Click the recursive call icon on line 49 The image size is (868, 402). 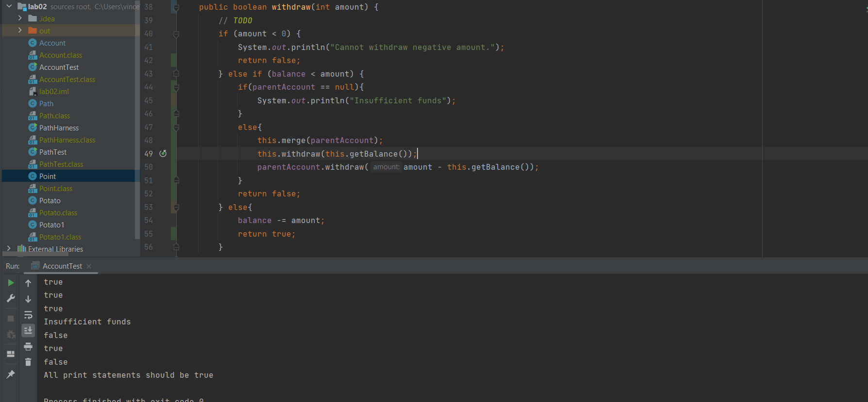(x=163, y=154)
